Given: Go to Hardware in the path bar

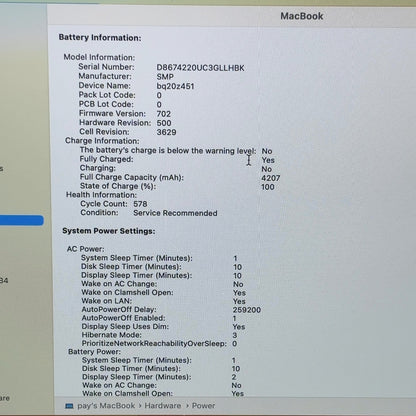Looking at the screenshot, I should tap(163, 406).
